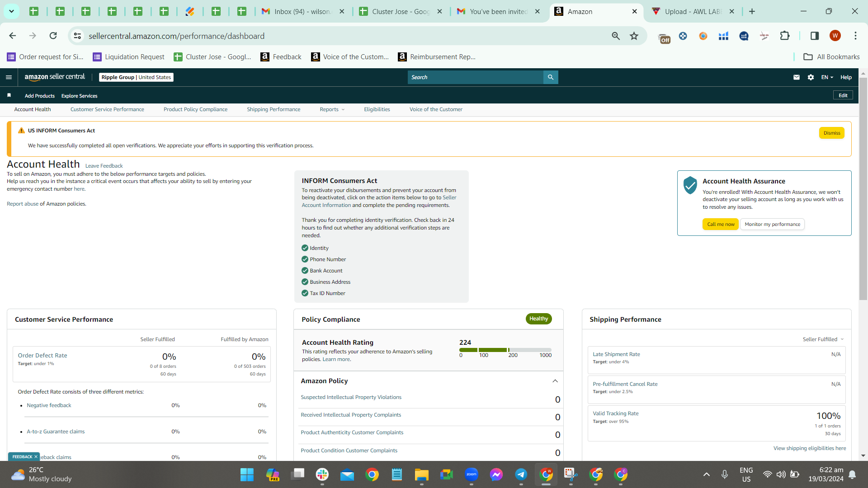The height and width of the screenshot is (488, 868).
Task: Click the Seller Central search field
Action: pos(475,77)
